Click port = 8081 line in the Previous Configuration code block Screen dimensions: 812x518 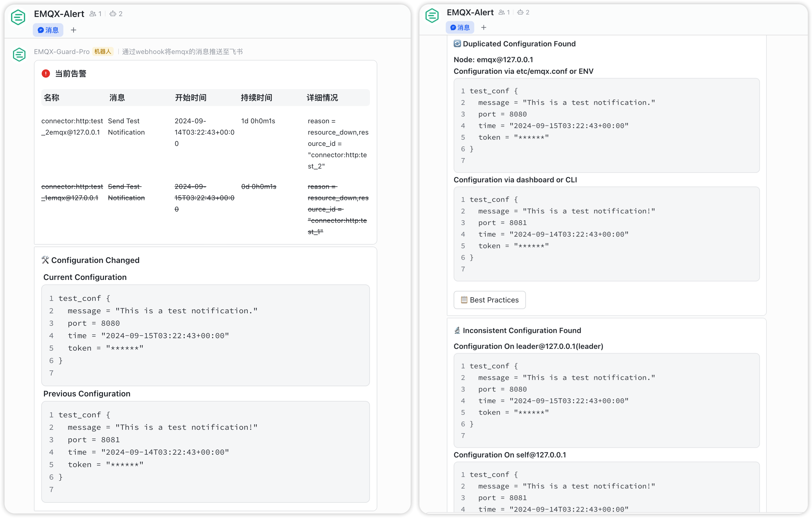(94, 439)
